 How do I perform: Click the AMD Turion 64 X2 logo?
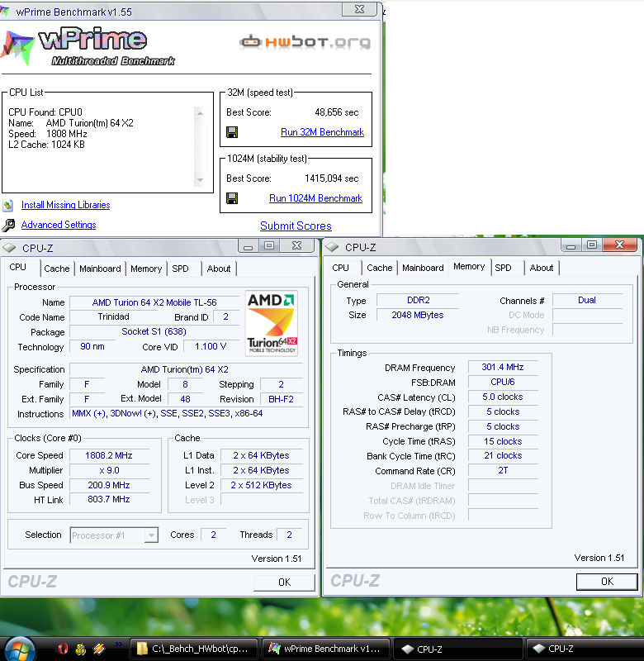click(272, 323)
